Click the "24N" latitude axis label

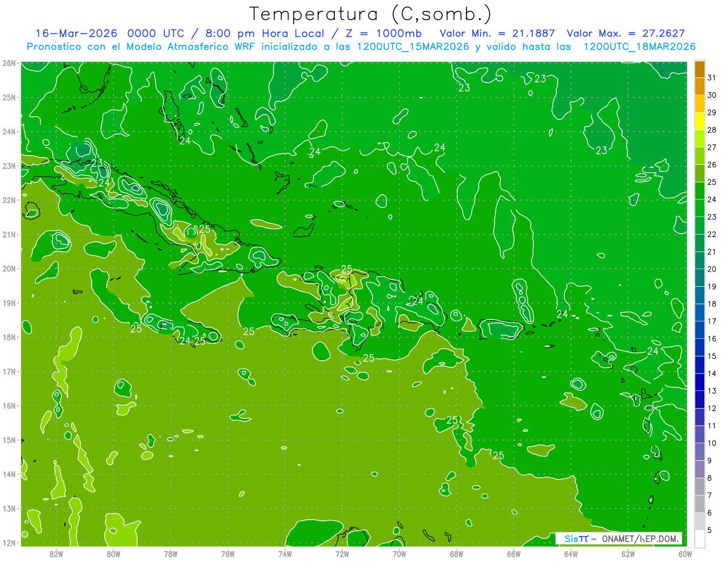[8, 132]
